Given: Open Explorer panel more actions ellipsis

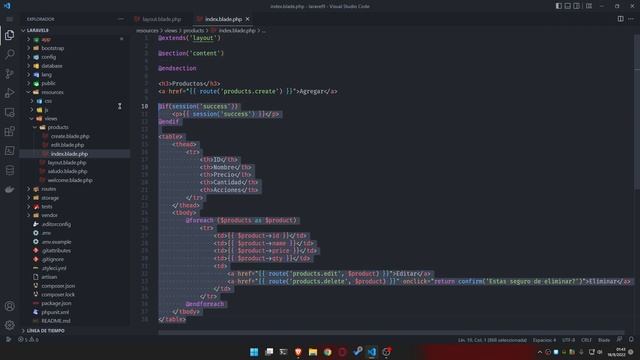Looking at the screenshot, I should coord(120,19).
